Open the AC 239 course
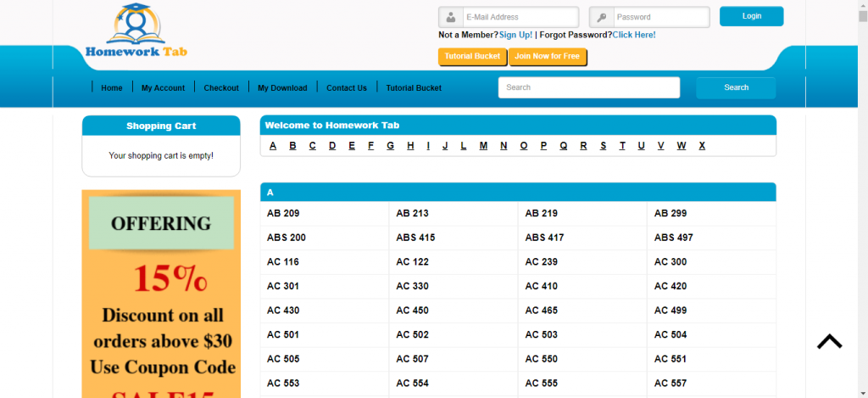Image resolution: width=868 pixels, height=398 pixels. (x=542, y=262)
